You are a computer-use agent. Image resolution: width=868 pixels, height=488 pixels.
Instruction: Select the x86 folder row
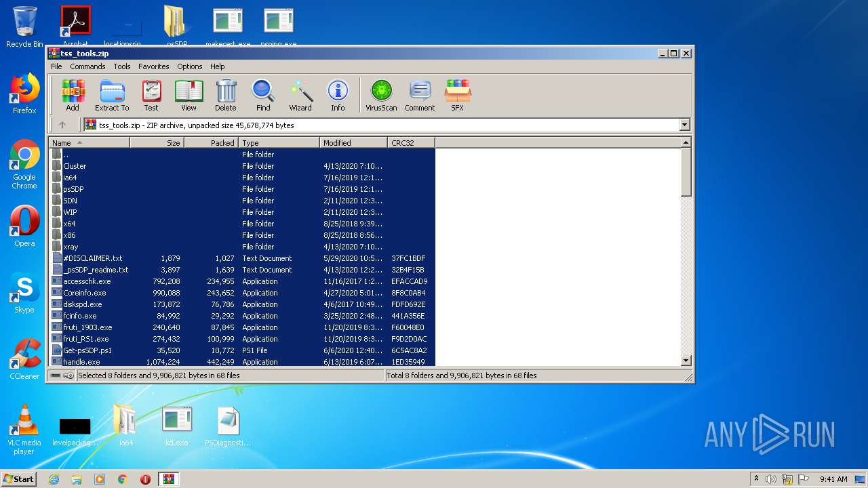[242, 235]
